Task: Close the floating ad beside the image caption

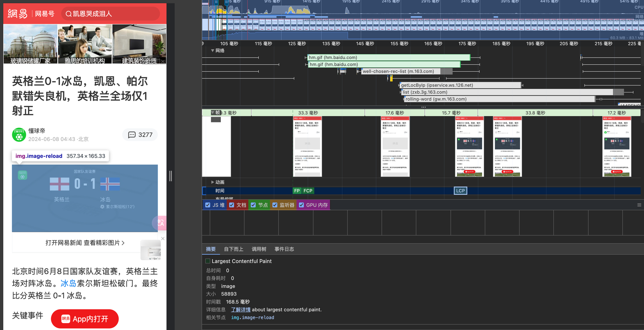Action: [x=163, y=238]
